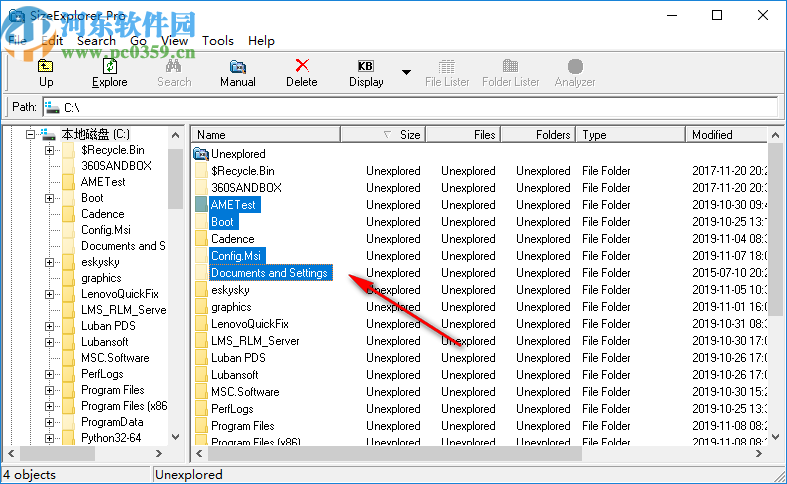This screenshot has height=484, width=787.
Task: Sort by the Files column header
Action: [x=463, y=135]
